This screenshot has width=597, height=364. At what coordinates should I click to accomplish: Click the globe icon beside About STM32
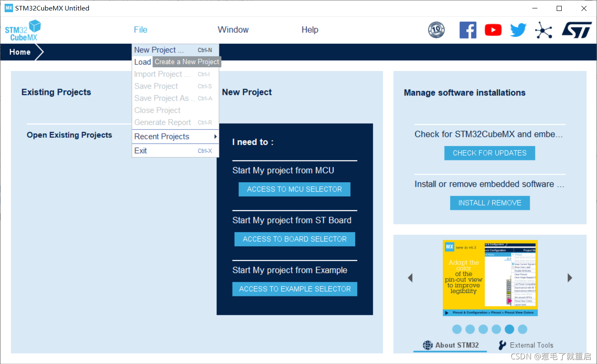(x=427, y=345)
